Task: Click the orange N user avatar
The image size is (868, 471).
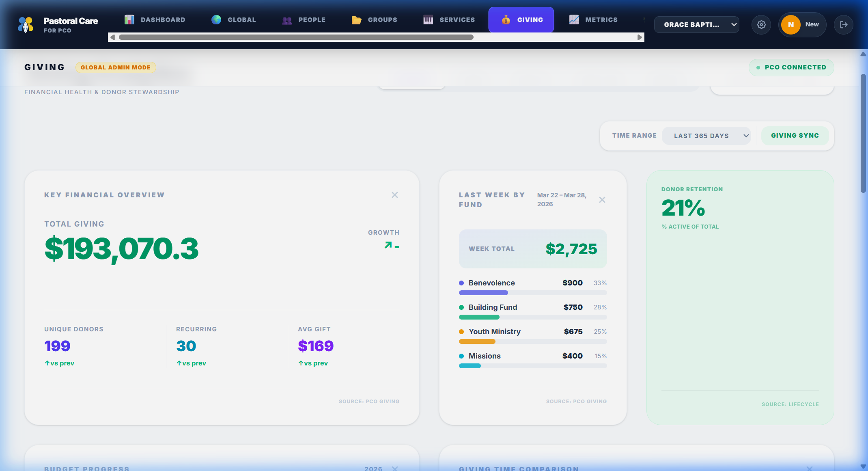Action: [790, 25]
